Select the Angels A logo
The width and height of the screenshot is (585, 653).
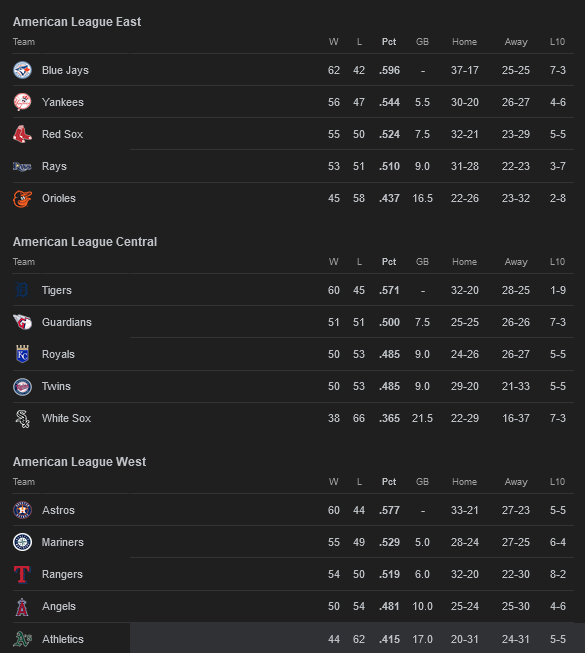click(22, 606)
